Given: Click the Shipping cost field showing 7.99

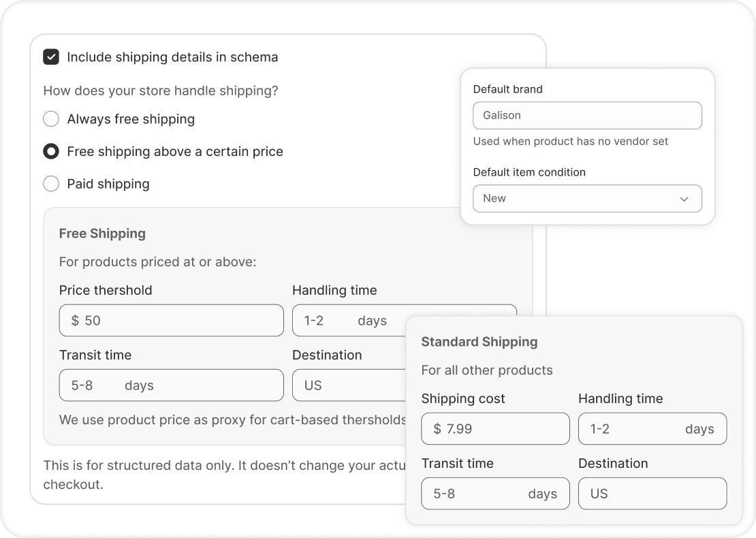Looking at the screenshot, I should point(495,429).
